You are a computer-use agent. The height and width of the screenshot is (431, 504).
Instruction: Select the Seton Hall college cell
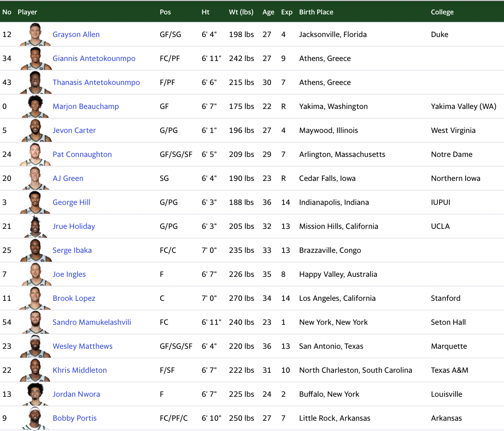point(448,322)
